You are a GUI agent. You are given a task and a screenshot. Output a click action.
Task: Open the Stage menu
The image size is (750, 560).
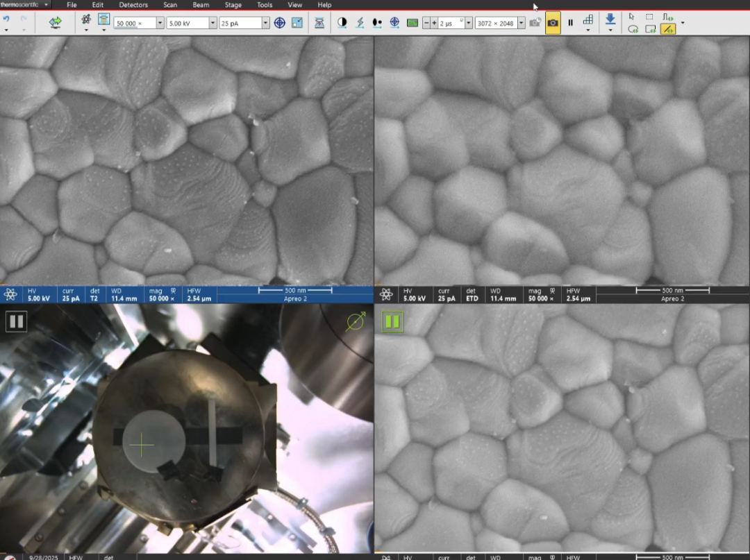233,5
